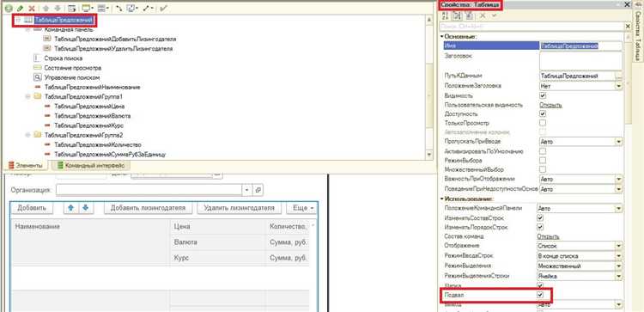This screenshot has height=312, width=644.
Task: Select the ТаблицаПредложенийНаименование tree item
Action: click(93, 87)
